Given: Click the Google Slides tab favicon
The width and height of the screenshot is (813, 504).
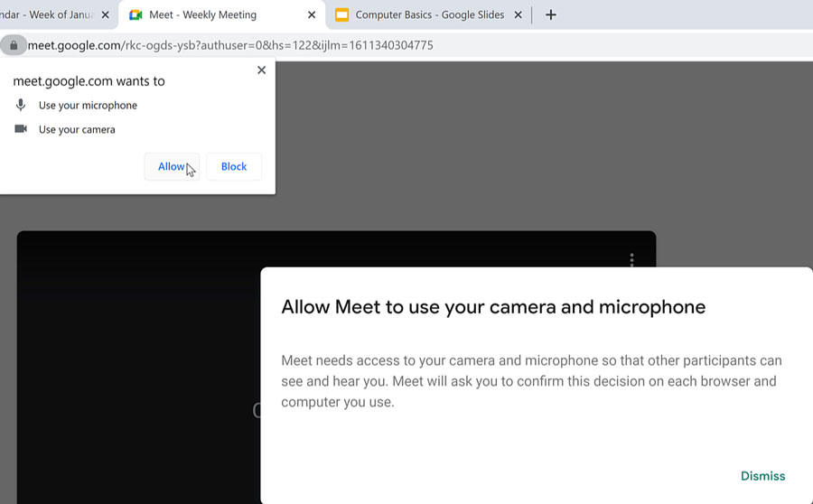Looking at the screenshot, I should (x=341, y=15).
